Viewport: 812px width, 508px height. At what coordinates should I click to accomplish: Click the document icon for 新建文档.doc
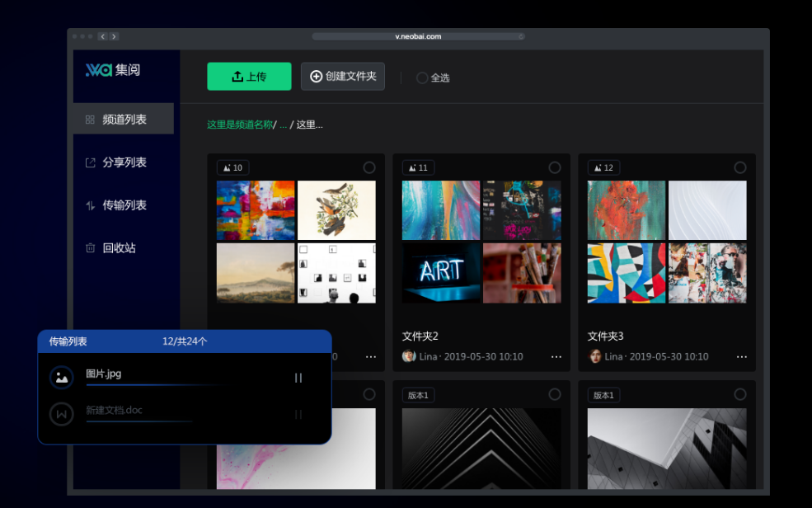61,414
